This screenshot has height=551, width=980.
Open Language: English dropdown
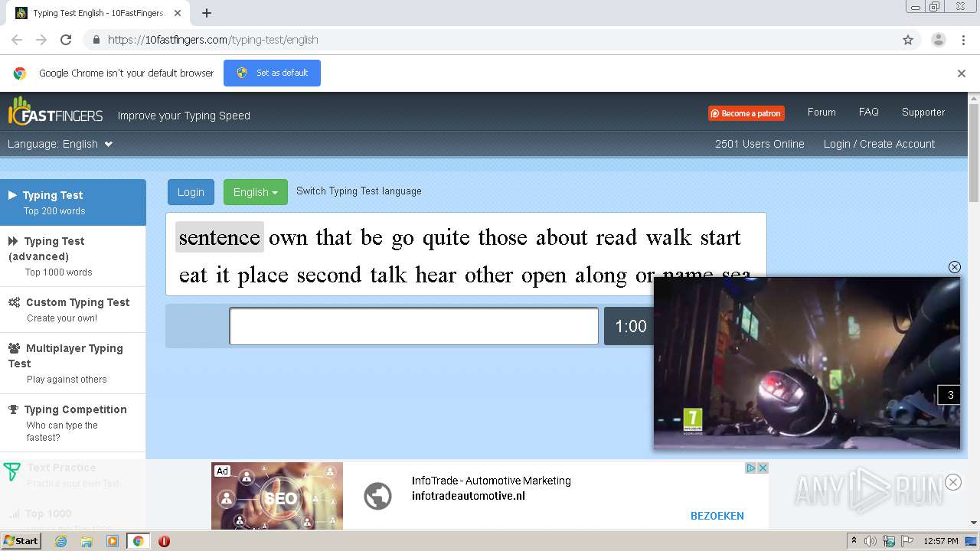pyautogui.click(x=60, y=144)
